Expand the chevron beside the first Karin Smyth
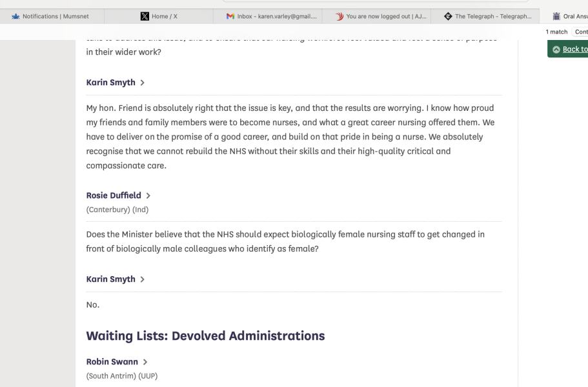Image resolution: width=588 pixels, height=387 pixels. (x=143, y=83)
